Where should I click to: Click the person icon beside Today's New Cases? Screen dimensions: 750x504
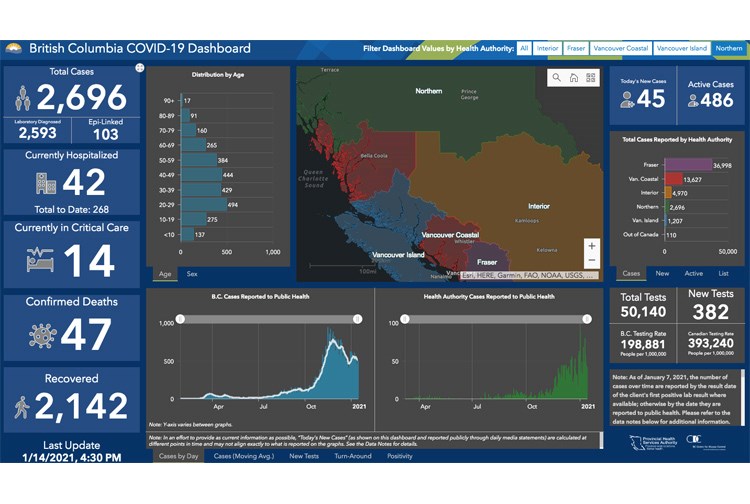(x=627, y=99)
